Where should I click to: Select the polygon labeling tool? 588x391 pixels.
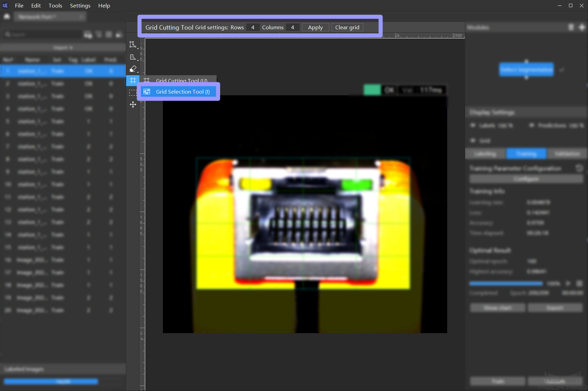pos(133,45)
